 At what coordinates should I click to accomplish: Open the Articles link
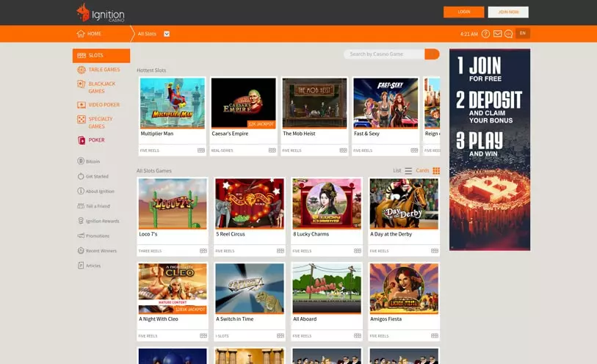[93, 266]
